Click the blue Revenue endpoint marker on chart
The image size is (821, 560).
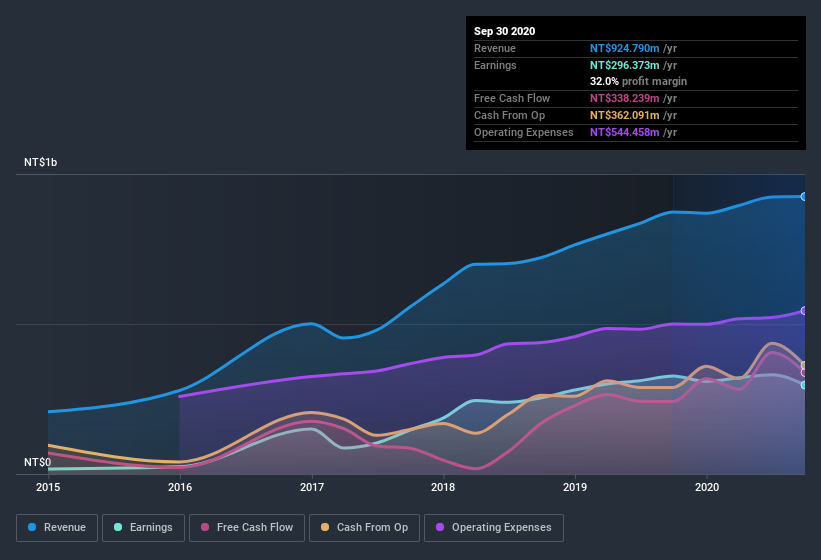click(x=803, y=197)
